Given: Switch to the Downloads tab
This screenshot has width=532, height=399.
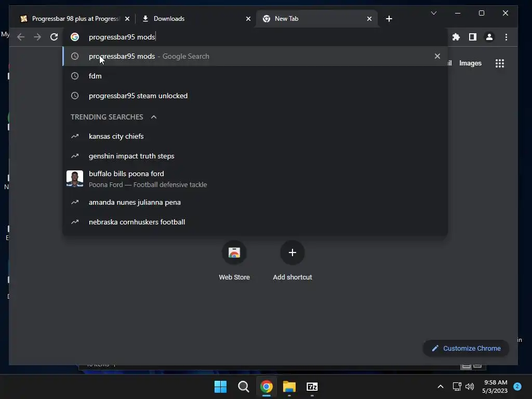Looking at the screenshot, I should click(x=196, y=19).
